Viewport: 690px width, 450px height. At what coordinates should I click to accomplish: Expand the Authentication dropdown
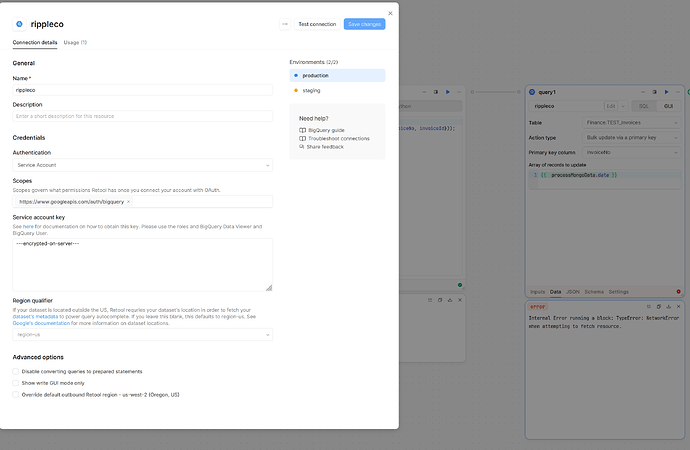pos(142,165)
